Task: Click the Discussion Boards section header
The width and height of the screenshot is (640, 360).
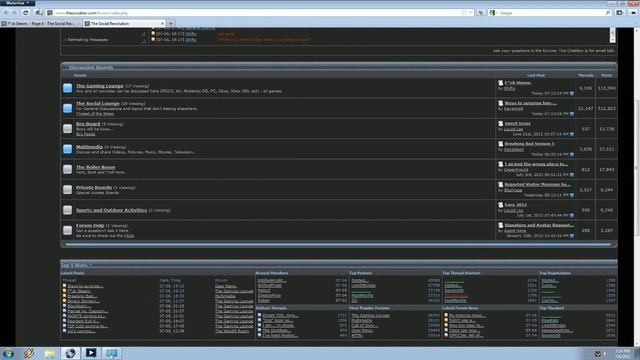Action: coord(91,67)
